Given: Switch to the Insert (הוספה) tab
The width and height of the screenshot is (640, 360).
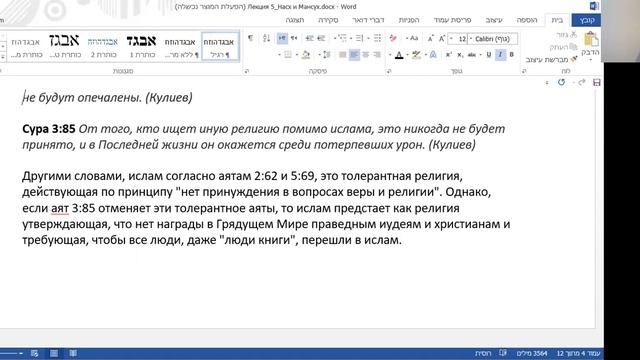Looking at the screenshot, I should 527,20.
